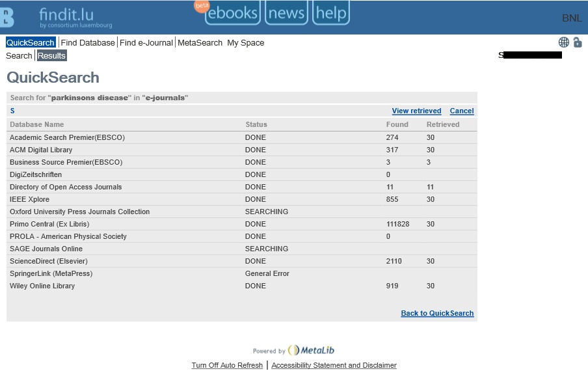The image size is (588, 371).
Task: Click SAGE Journals Online name
Action: pyautogui.click(x=46, y=249)
